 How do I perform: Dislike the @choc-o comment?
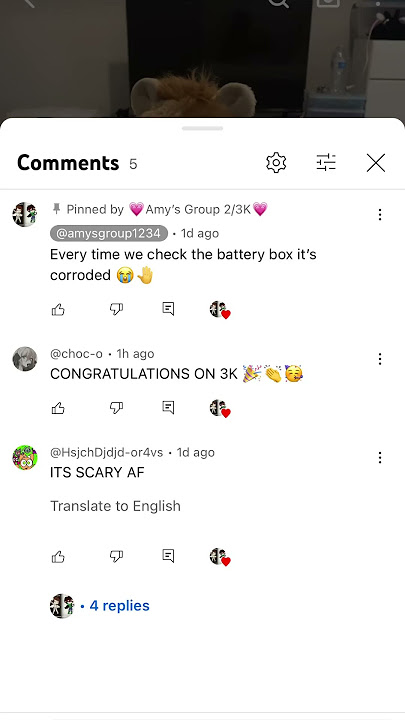[116, 407]
